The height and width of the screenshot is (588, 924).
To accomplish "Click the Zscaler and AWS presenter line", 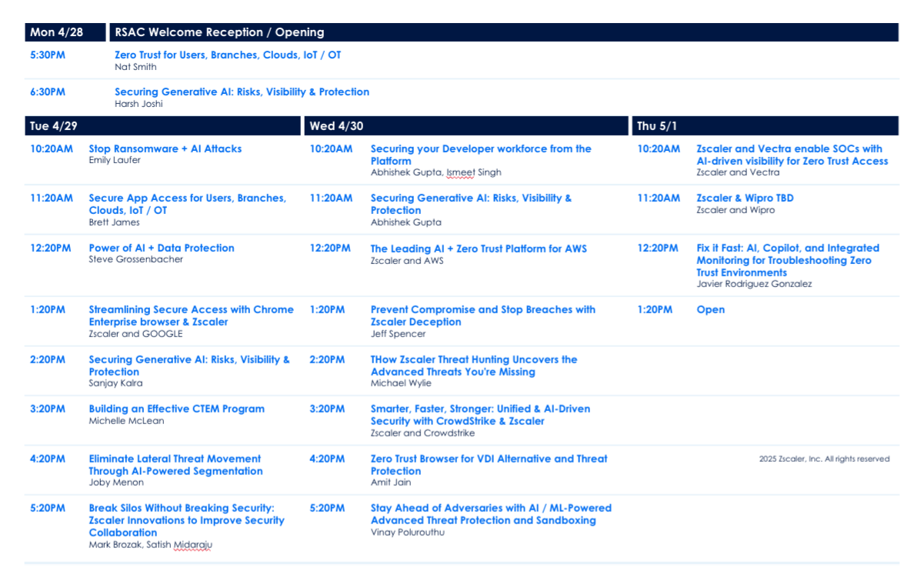I will click(x=407, y=260).
